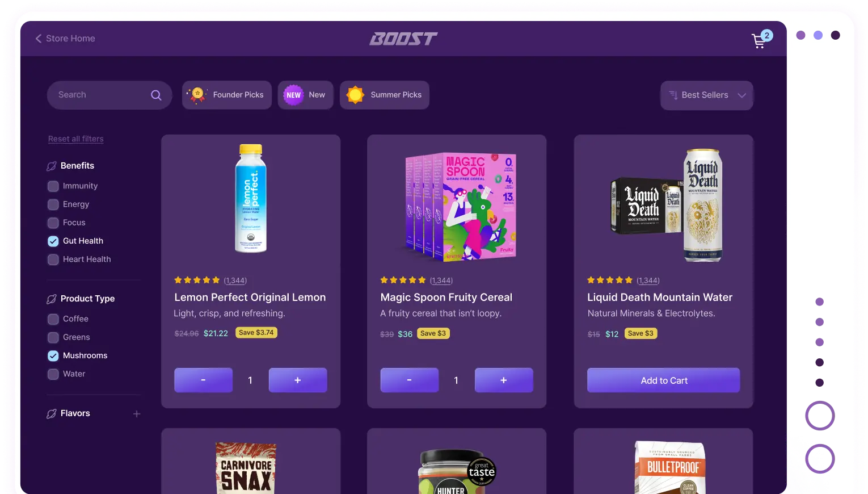Image resolution: width=868 pixels, height=494 pixels.
Task: Click the Reset all filters link
Action: point(76,139)
